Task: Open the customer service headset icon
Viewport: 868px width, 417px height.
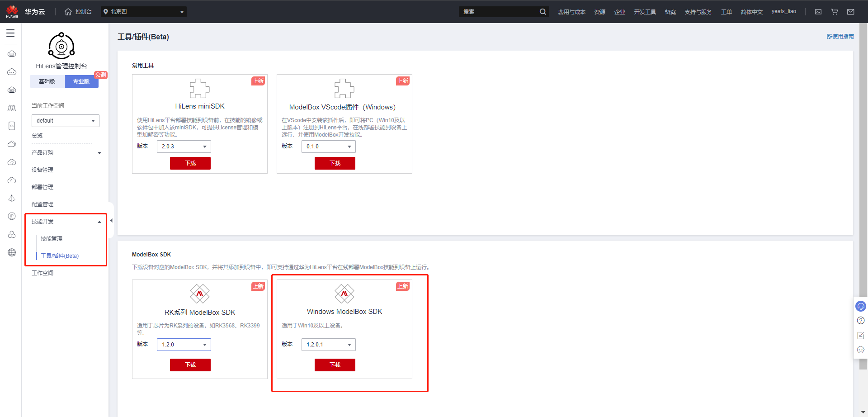Action: click(861, 306)
